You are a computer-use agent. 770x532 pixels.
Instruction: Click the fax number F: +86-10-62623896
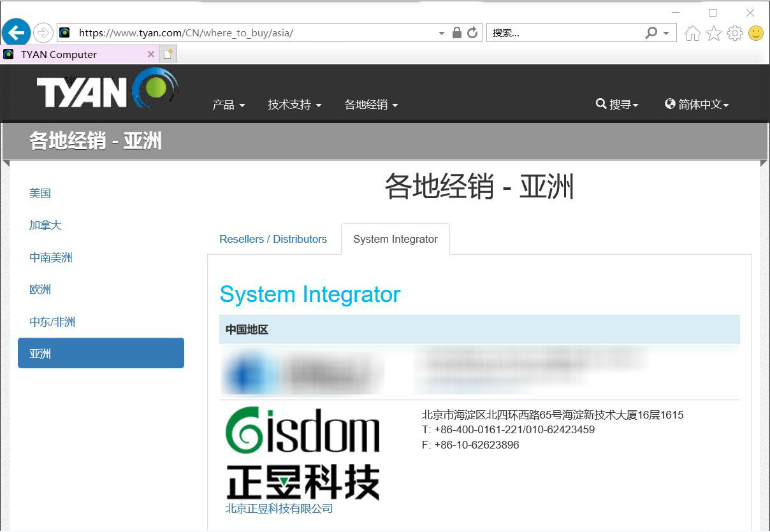tap(470, 445)
